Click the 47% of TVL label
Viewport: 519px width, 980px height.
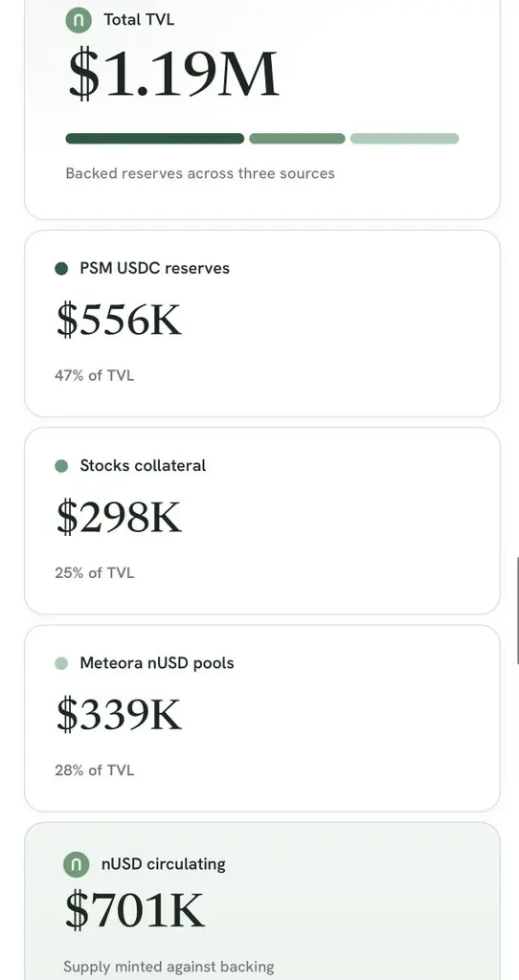click(x=95, y=375)
